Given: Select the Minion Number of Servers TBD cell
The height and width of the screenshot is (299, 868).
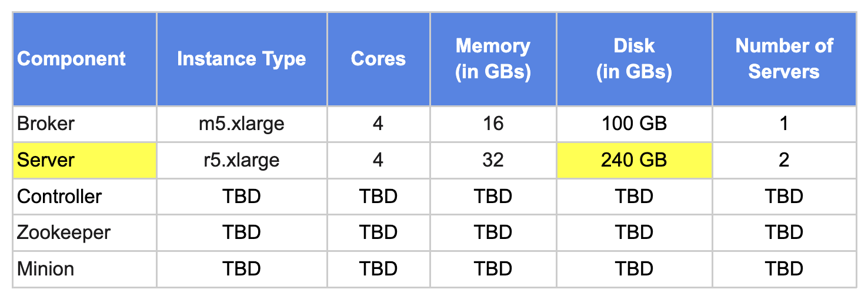Looking at the screenshot, I should (784, 269).
